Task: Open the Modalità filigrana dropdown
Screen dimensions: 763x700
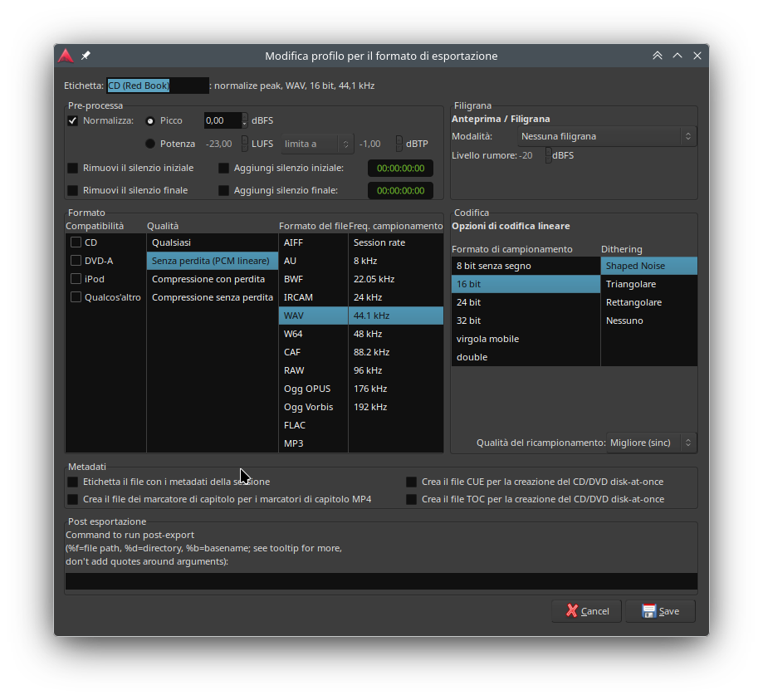Action: [605, 136]
